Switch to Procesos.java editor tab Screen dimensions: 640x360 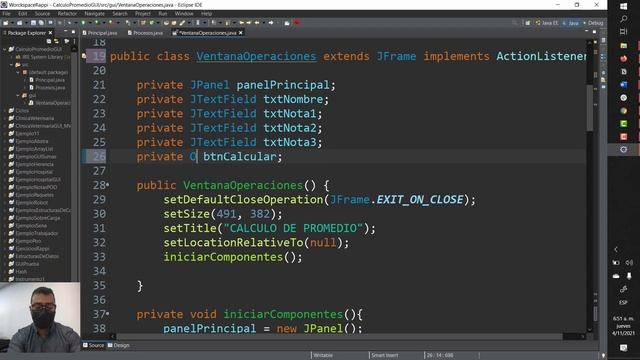point(145,33)
